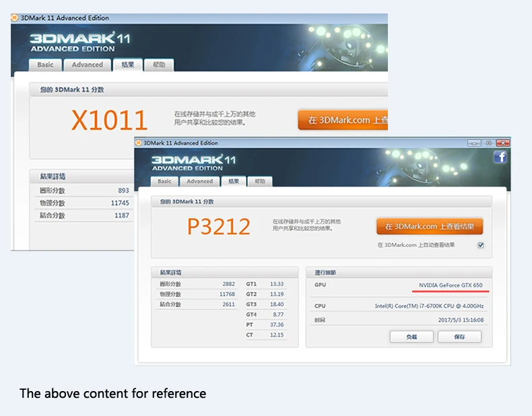Image resolution: width=532 pixels, height=416 pixels.
Task: Click the 保存 button
Action: point(459,337)
